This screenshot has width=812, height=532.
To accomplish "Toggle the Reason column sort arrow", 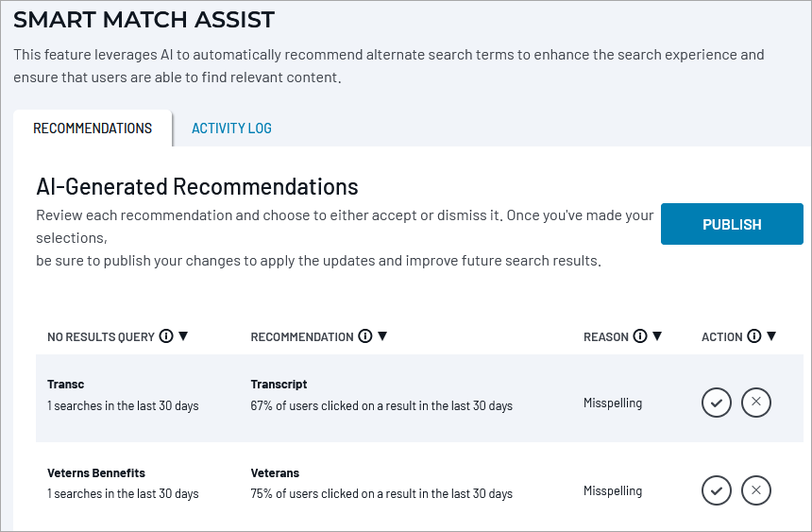I will coord(657,336).
